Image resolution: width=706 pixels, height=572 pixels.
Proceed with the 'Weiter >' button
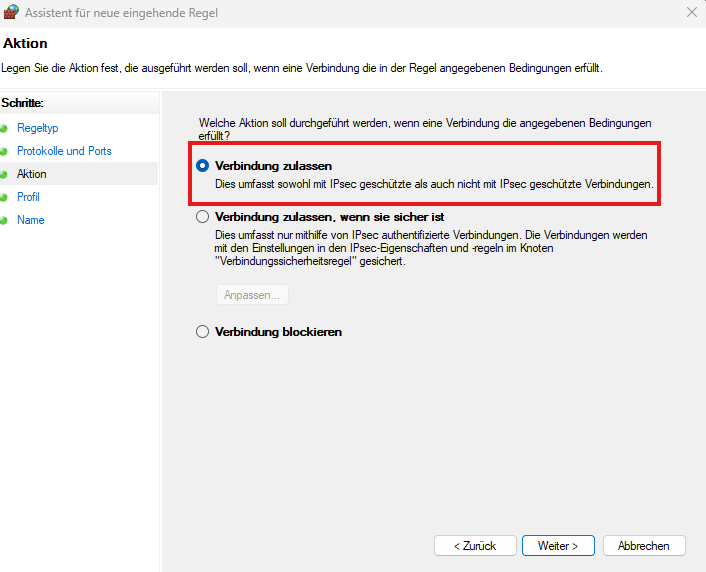point(558,546)
